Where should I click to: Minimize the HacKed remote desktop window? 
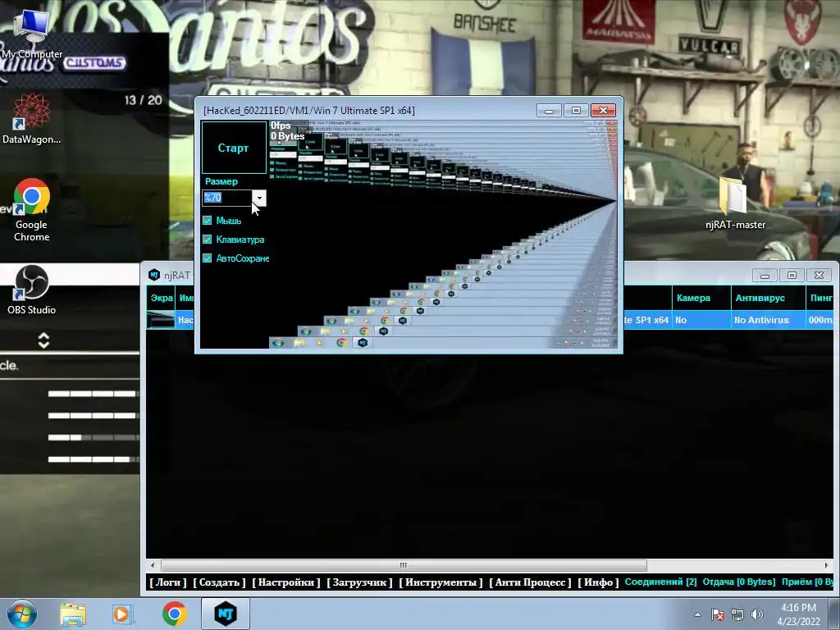click(549, 111)
